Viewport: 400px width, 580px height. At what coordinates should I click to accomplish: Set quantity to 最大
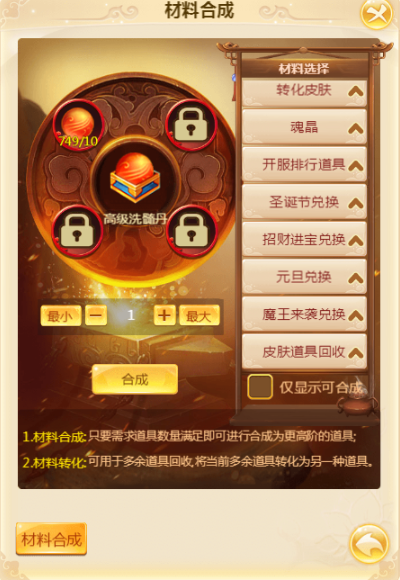tap(199, 316)
